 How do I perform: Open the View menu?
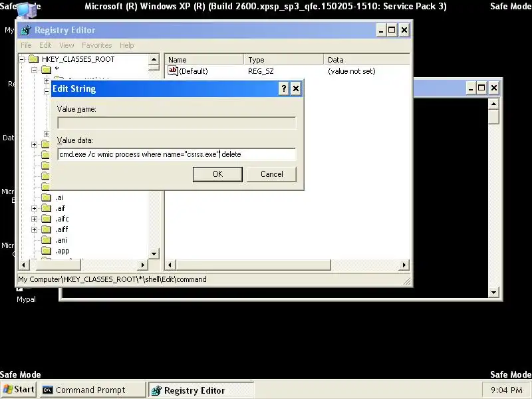coord(66,45)
